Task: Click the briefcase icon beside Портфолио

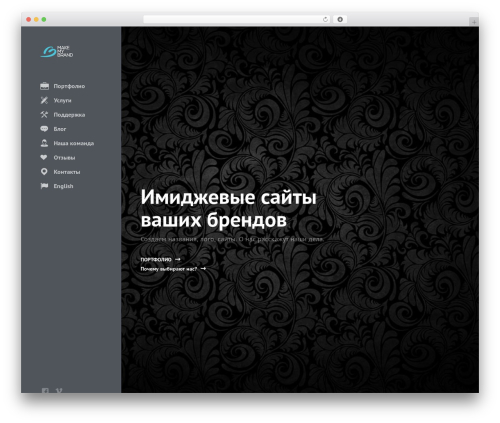Action: (44, 86)
